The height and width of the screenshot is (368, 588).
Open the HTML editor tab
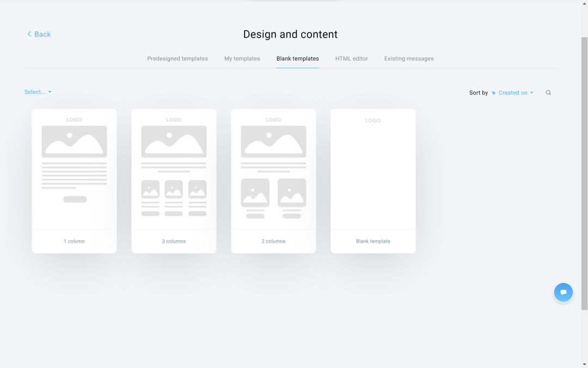(351, 58)
